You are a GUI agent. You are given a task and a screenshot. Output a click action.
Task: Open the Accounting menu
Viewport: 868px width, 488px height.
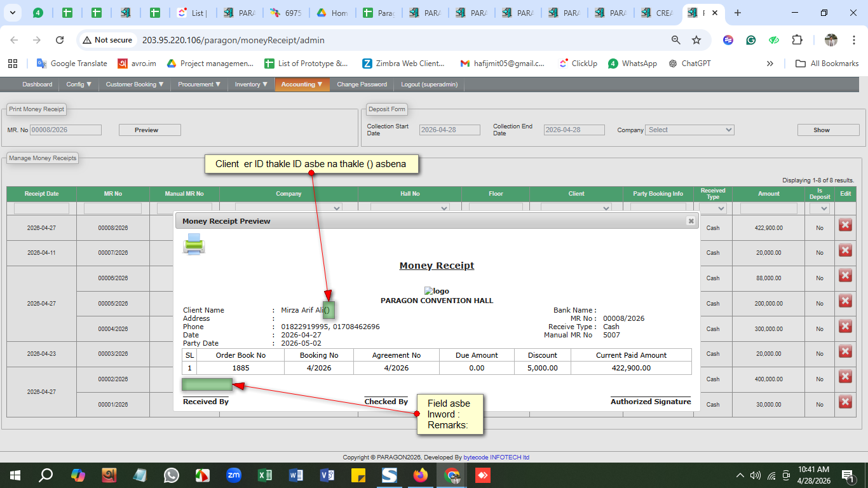[x=302, y=85]
